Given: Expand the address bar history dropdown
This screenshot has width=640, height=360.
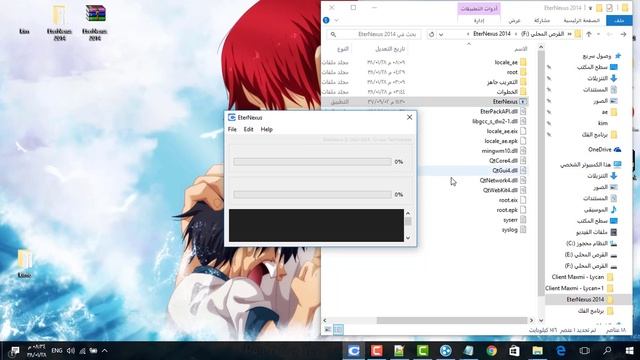Looking at the screenshot, I should coord(441,35).
